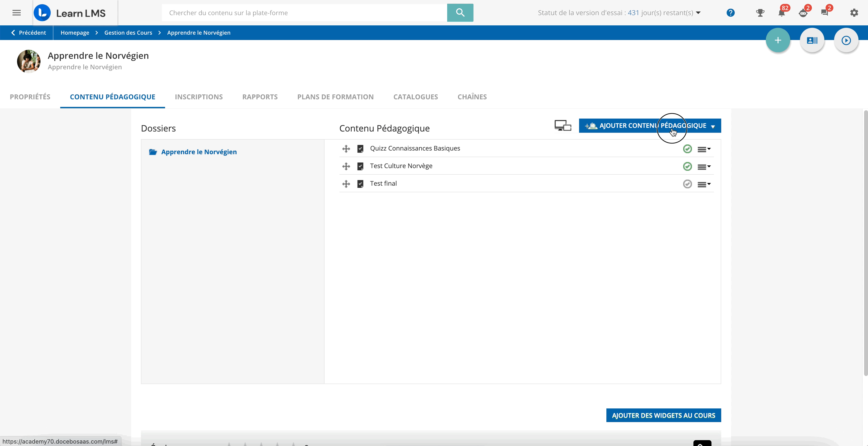Go back with the Précédent button

point(29,33)
